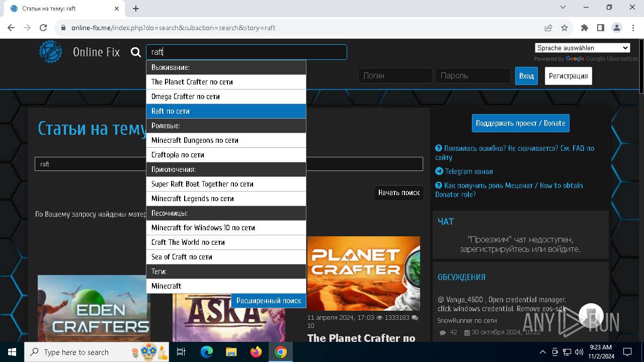Open 'SnowRunner по сети' discussion link
Image resolution: width=644 pixels, height=362 pixels.
pyautogui.click(x=467, y=320)
